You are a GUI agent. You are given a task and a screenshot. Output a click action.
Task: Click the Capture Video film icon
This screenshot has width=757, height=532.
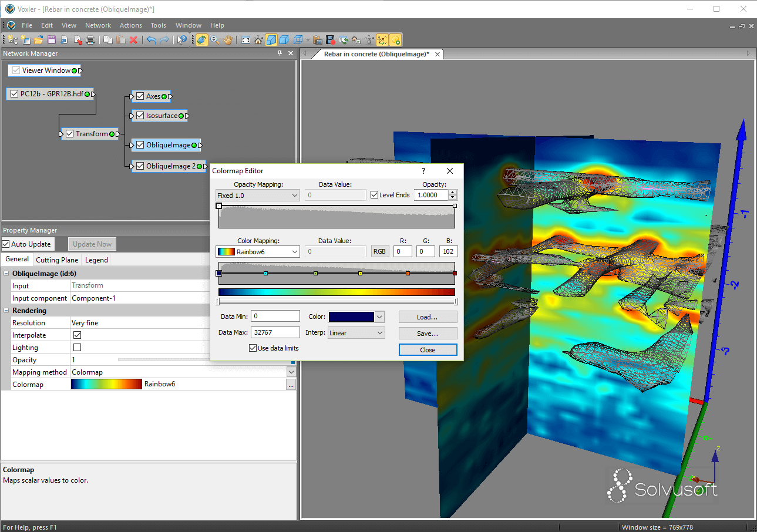pyautogui.click(x=331, y=40)
